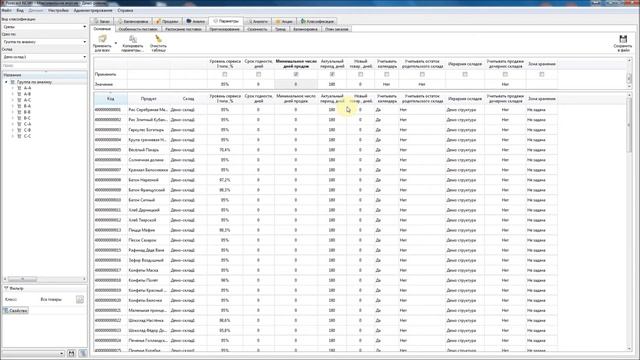
Task: Check Apply for new product days column
Action: (x=360, y=74)
